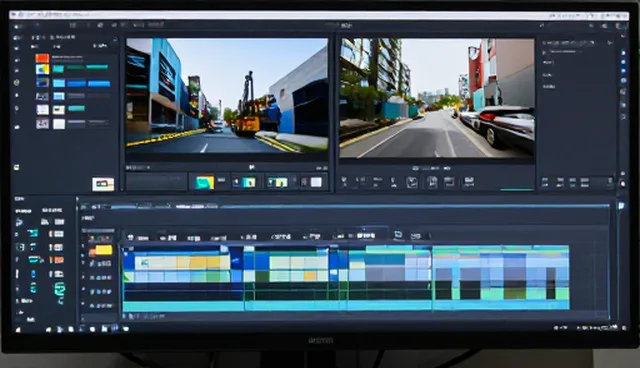This screenshot has width=640, height=368.
Task: Open the cream logo thumbnail below media bin
Action: pos(103,184)
